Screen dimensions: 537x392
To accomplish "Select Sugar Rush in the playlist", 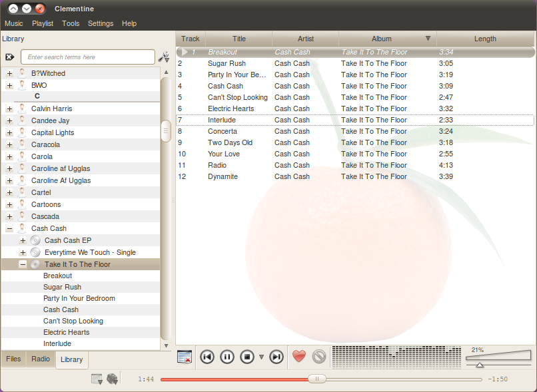I will (x=355, y=64).
